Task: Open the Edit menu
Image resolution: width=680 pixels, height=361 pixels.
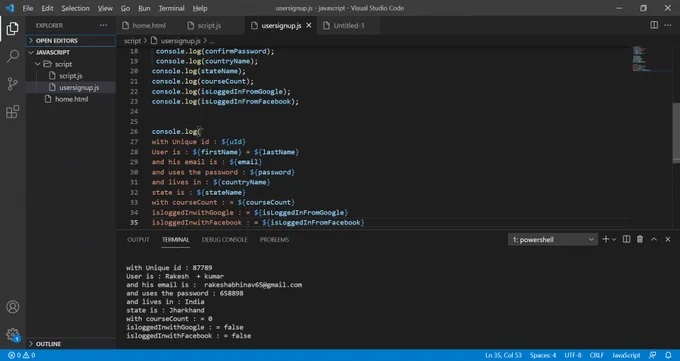Action: (47, 8)
